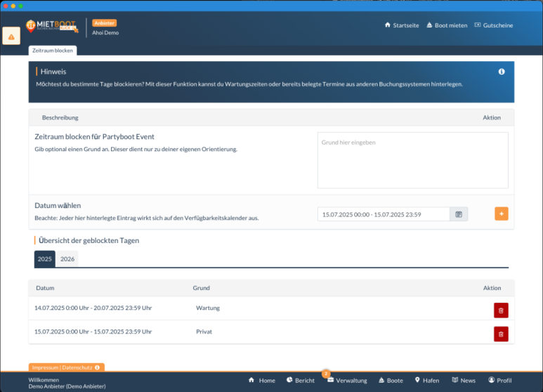The width and height of the screenshot is (543, 392).
Task: Click the MietBoot logo
Action: [x=52, y=27]
